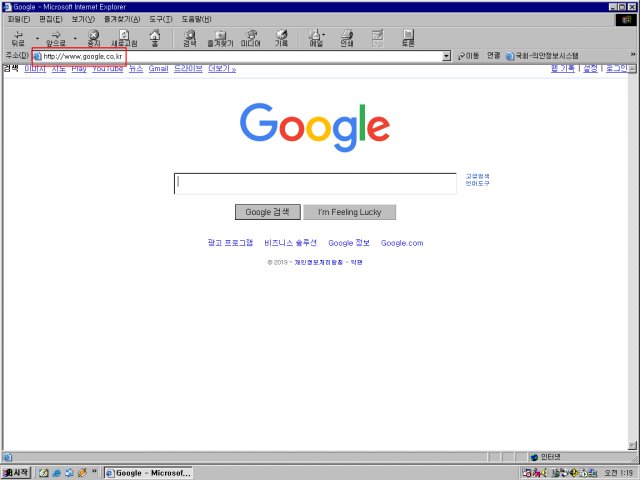
Task: Open the 지도 maps link
Action: 59,69
